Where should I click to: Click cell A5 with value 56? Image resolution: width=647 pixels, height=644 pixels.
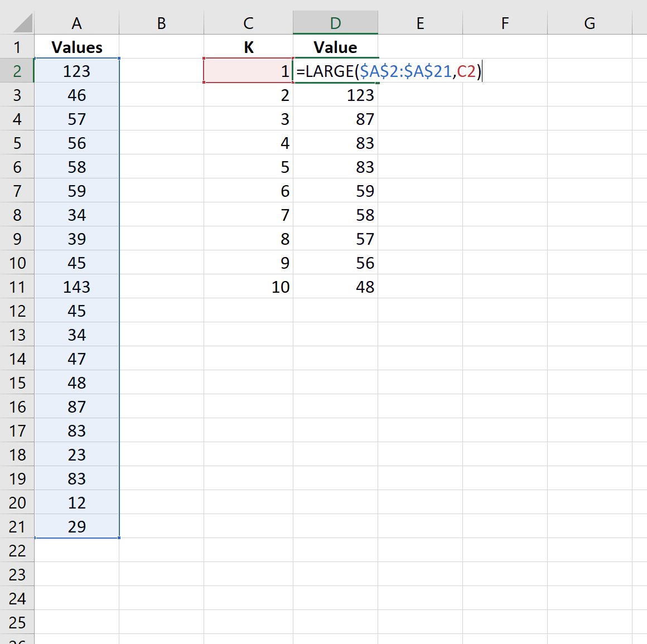point(77,142)
